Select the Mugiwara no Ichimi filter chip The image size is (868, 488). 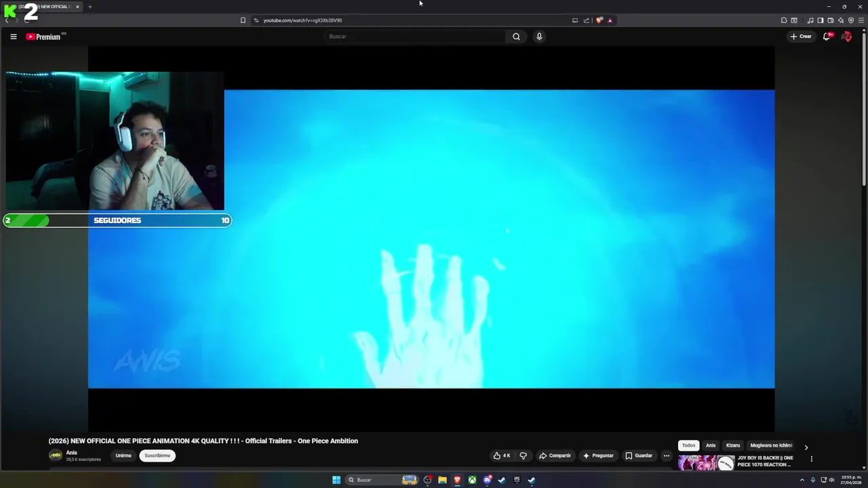click(x=771, y=445)
